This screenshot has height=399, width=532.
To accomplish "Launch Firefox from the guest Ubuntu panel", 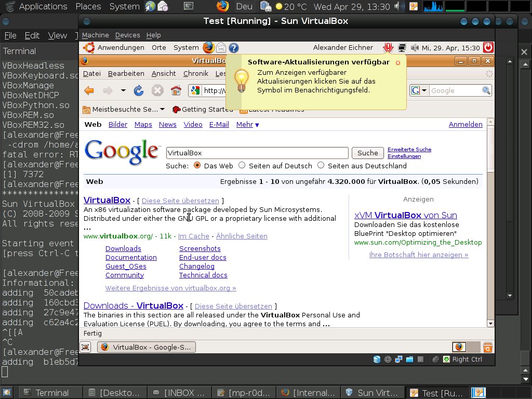I will (208, 48).
